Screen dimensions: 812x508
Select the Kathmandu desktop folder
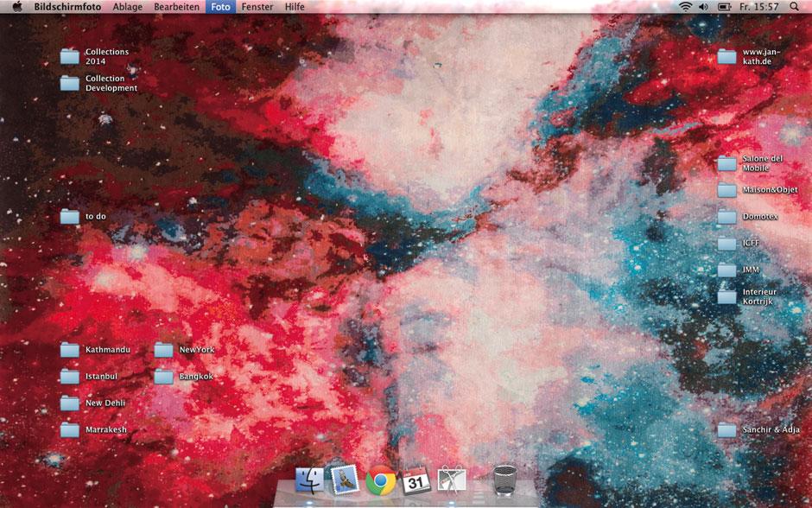[69, 349]
